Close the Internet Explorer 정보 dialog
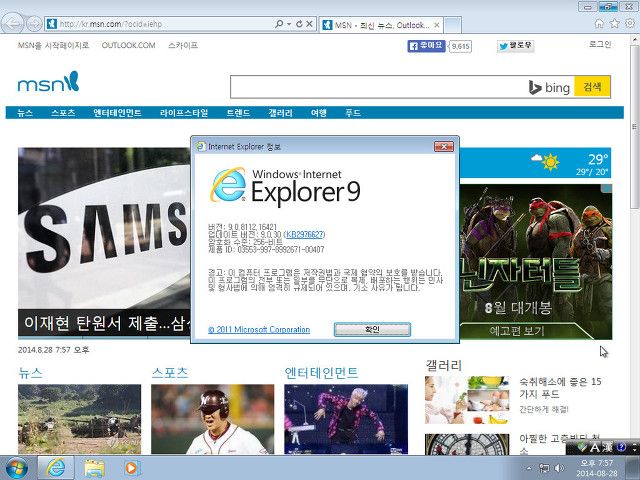Viewport: 640px width, 480px height. click(444, 146)
